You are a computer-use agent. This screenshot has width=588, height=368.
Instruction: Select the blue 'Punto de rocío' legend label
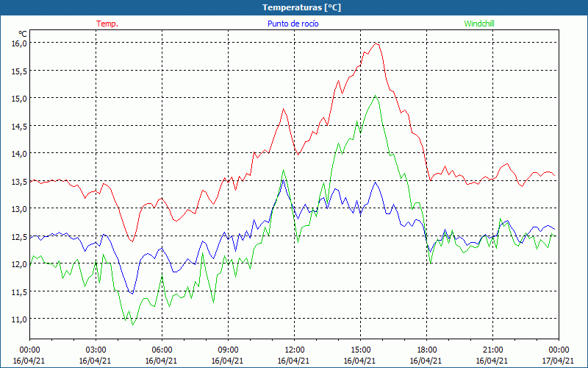click(x=293, y=24)
